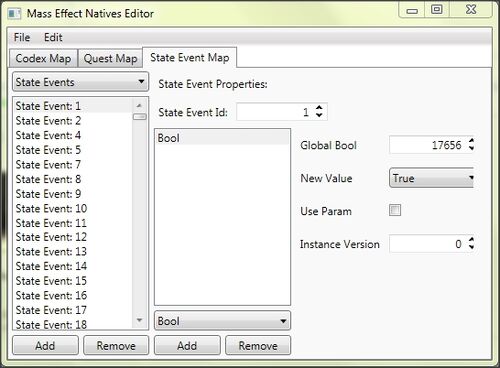Select State Event: 9 in list
Image resolution: width=500 pixels, height=368 pixels.
pos(73,194)
